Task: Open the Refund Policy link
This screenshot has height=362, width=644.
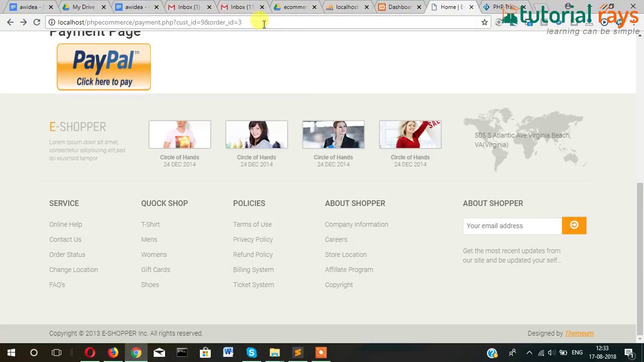Action: coord(253,254)
